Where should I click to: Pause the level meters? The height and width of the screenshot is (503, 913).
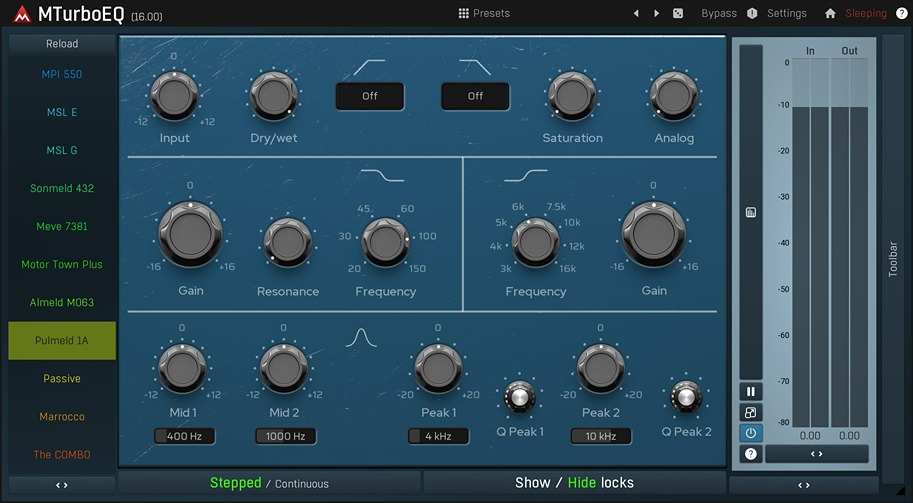750,392
